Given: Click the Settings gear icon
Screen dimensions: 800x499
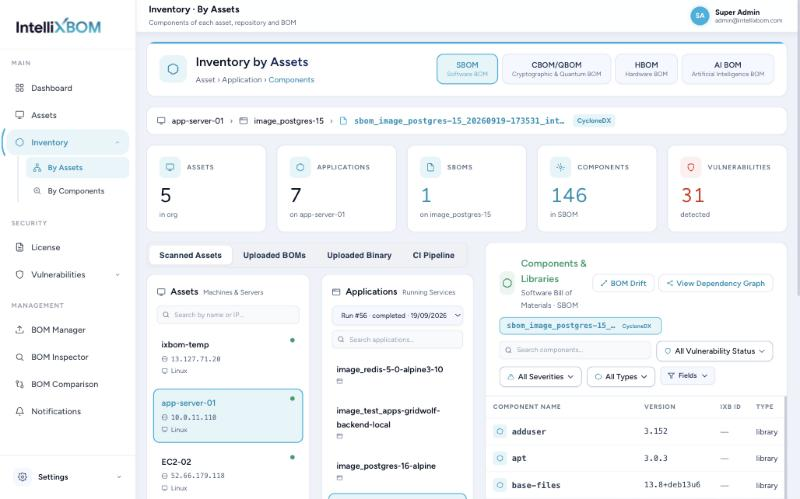Looking at the screenshot, I should (x=22, y=477).
